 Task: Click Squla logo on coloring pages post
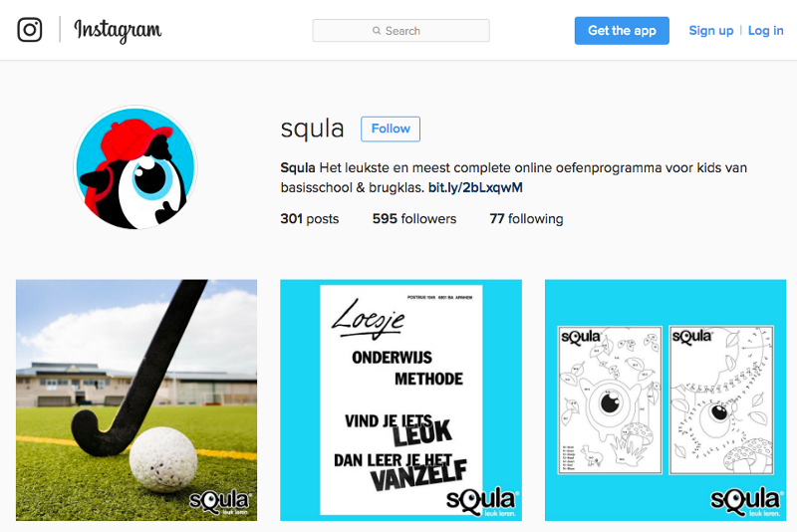coord(745,502)
